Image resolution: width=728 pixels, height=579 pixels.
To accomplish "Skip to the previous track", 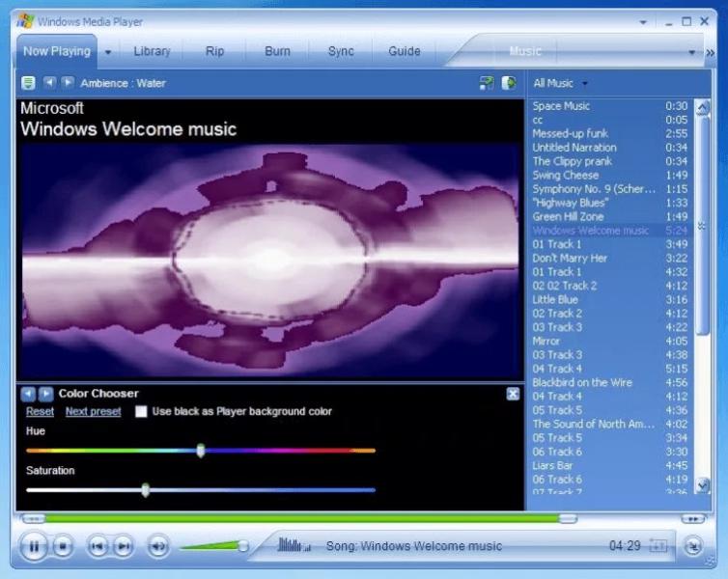I will tap(98, 546).
